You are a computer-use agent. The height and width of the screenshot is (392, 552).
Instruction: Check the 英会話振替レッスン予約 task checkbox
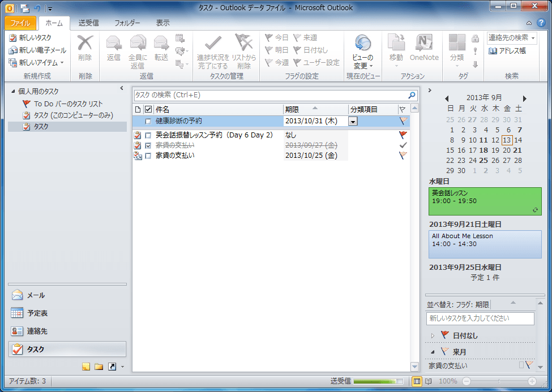pyautogui.click(x=148, y=135)
